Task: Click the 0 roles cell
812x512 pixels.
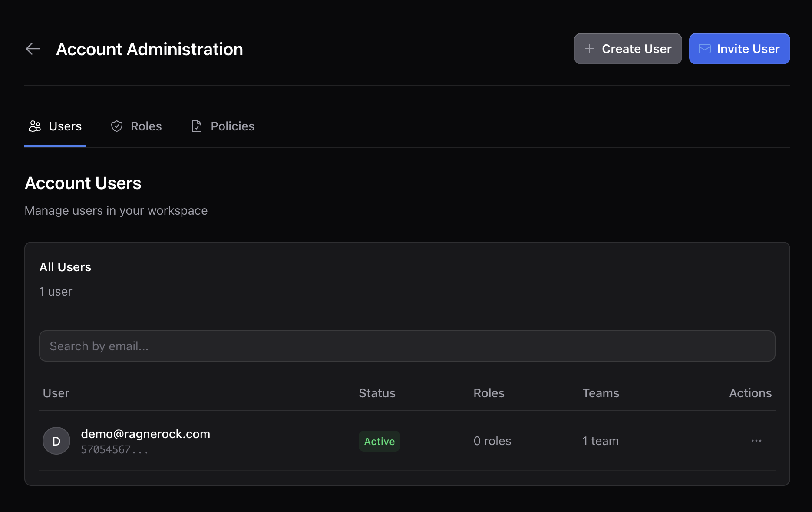Action: tap(492, 441)
